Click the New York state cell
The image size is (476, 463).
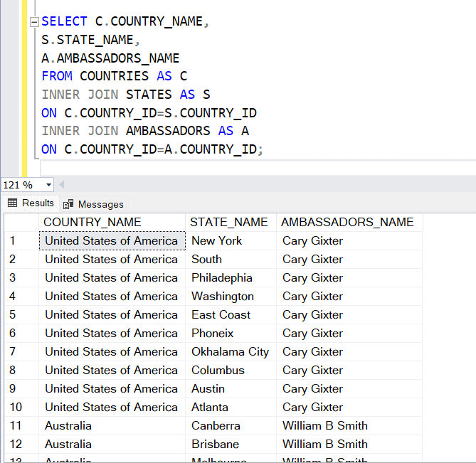coord(231,241)
